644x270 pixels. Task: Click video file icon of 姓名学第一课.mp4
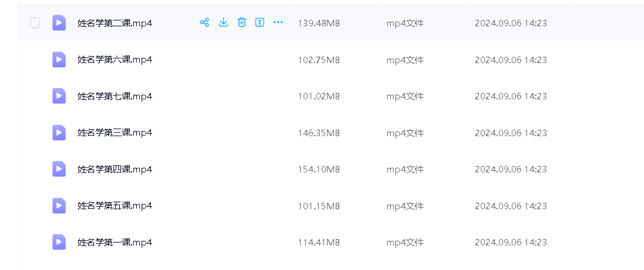point(59,242)
